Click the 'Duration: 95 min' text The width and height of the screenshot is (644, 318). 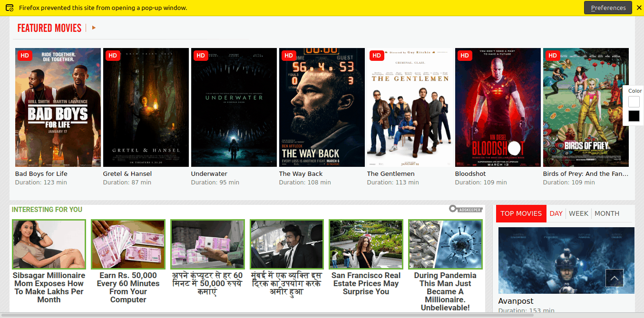tap(215, 183)
